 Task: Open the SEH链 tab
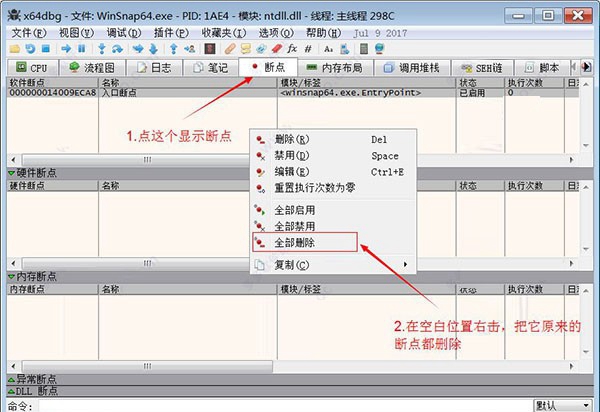tap(482, 68)
